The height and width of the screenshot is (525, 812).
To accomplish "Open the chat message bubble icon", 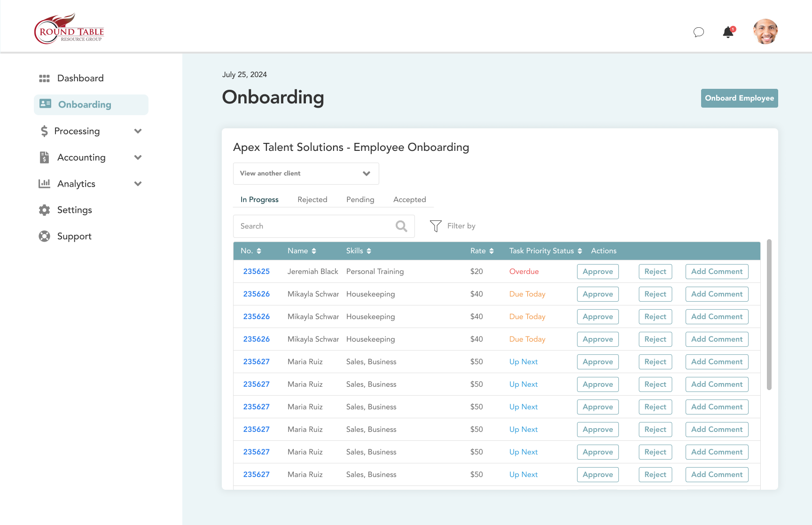I will (x=699, y=32).
